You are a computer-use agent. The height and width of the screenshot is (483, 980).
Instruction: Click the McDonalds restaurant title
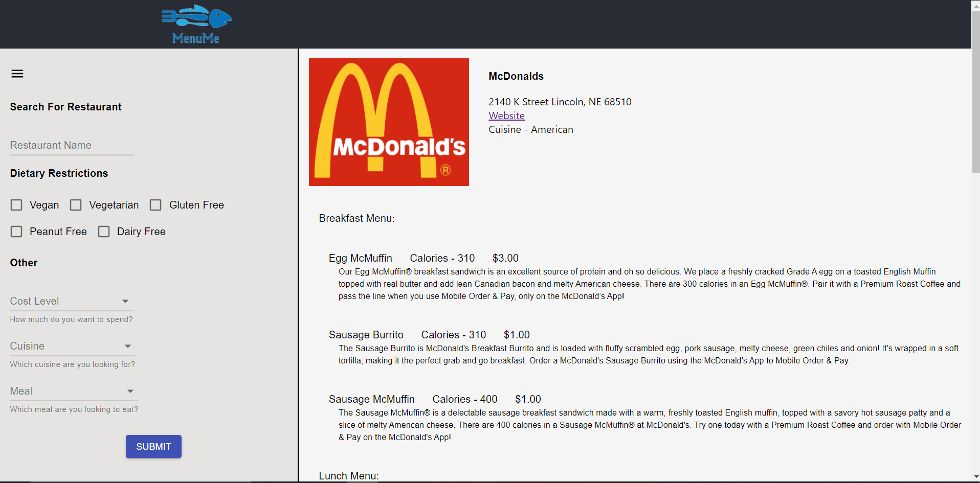[516, 76]
